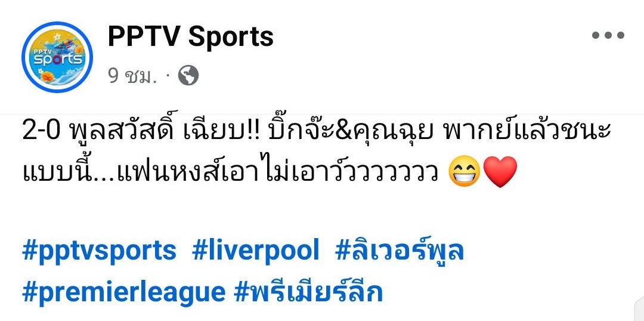Viewport: 644px width, 321px height.
Task: Click the red heart emoji
Action: [501, 172]
